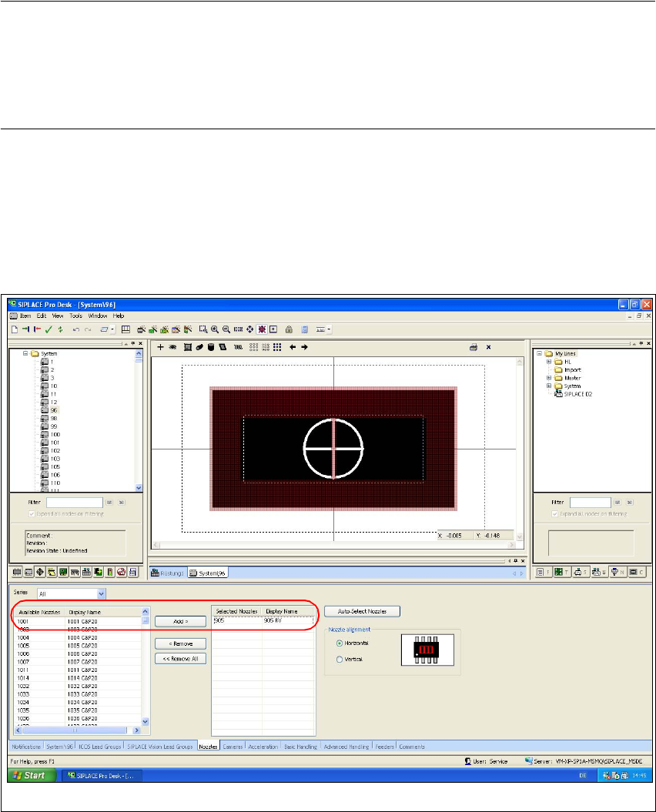Screen dimensions: 656x812
Task: Select nozzle row 1005 C&P20
Action: 78,646
